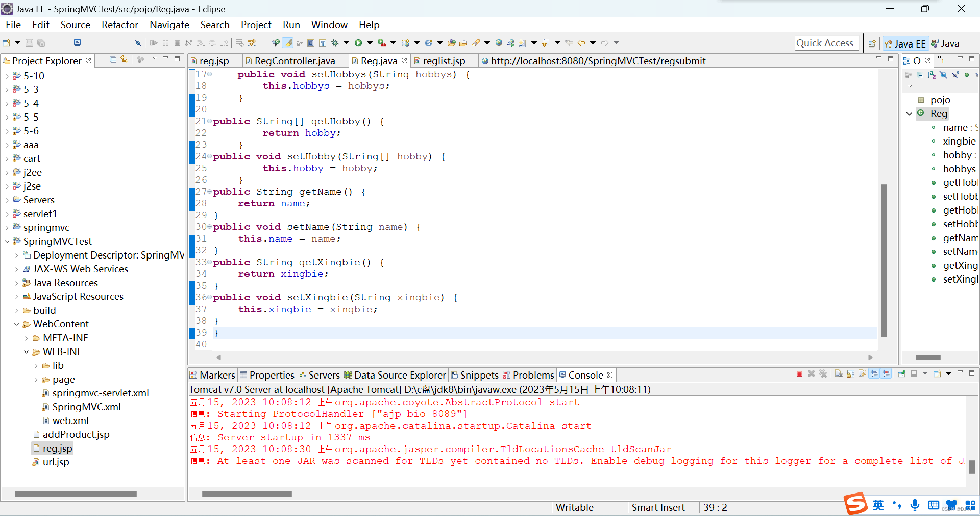This screenshot has height=516, width=980.
Task: Switch to the Servers bottom tab
Action: coord(320,375)
